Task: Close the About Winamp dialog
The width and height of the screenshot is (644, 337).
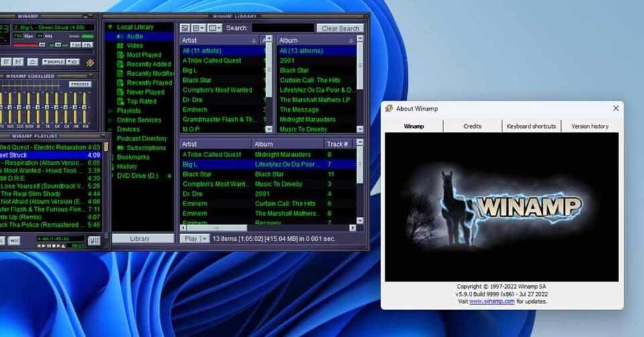Action: click(x=616, y=108)
